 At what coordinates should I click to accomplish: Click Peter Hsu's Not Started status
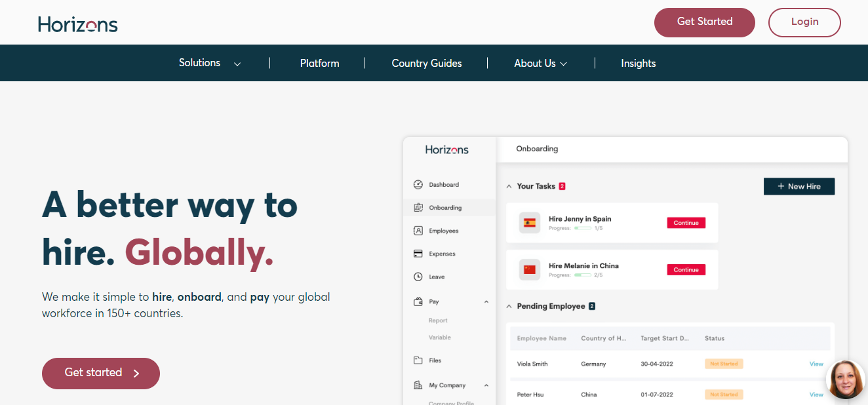pyautogui.click(x=724, y=395)
